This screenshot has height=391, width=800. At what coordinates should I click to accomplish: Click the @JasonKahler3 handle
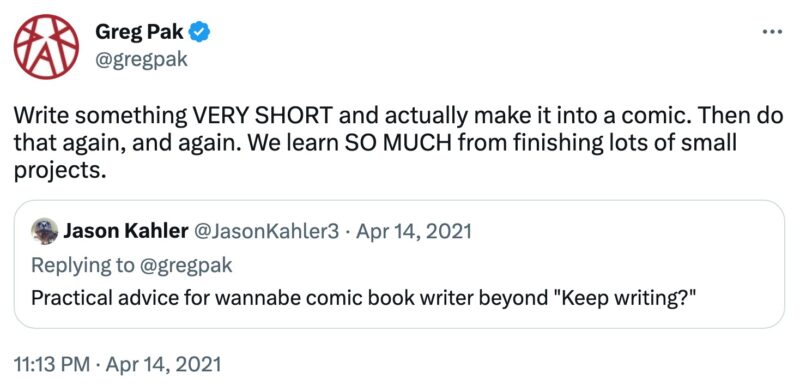pos(264,232)
